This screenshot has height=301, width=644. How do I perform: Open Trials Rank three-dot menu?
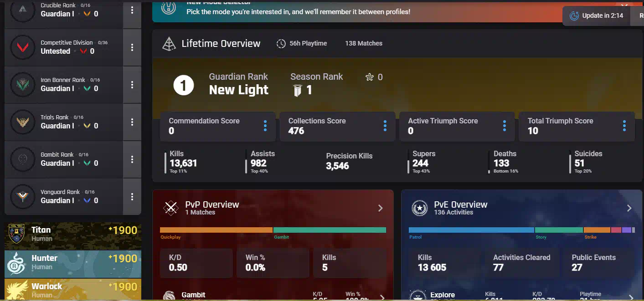(x=132, y=122)
